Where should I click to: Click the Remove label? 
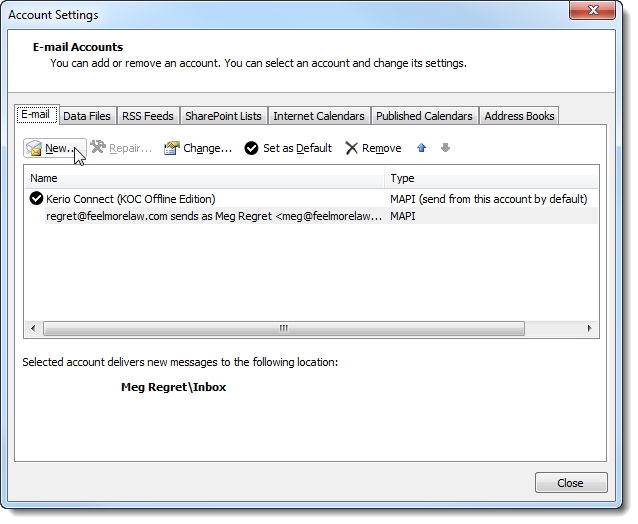(x=382, y=148)
